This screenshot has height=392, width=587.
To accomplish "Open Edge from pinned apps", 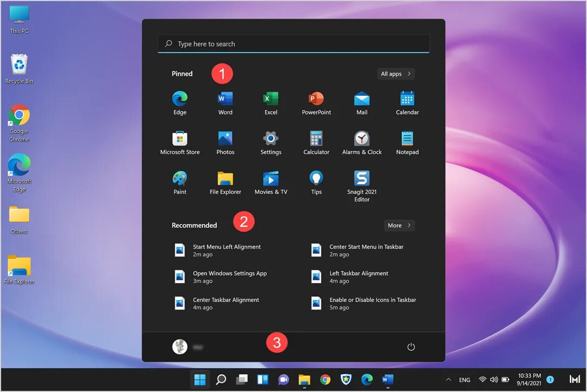I will (x=180, y=103).
